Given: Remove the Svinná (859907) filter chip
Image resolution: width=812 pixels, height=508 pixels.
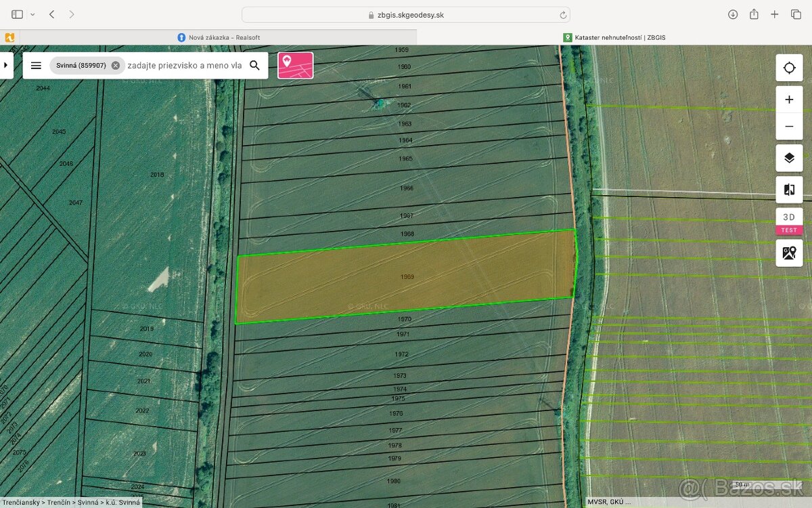Looking at the screenshot, I should coord(116,66).
